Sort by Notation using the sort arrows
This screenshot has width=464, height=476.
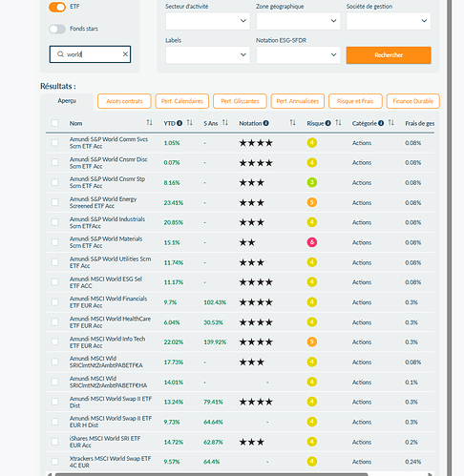click(292, 123)
